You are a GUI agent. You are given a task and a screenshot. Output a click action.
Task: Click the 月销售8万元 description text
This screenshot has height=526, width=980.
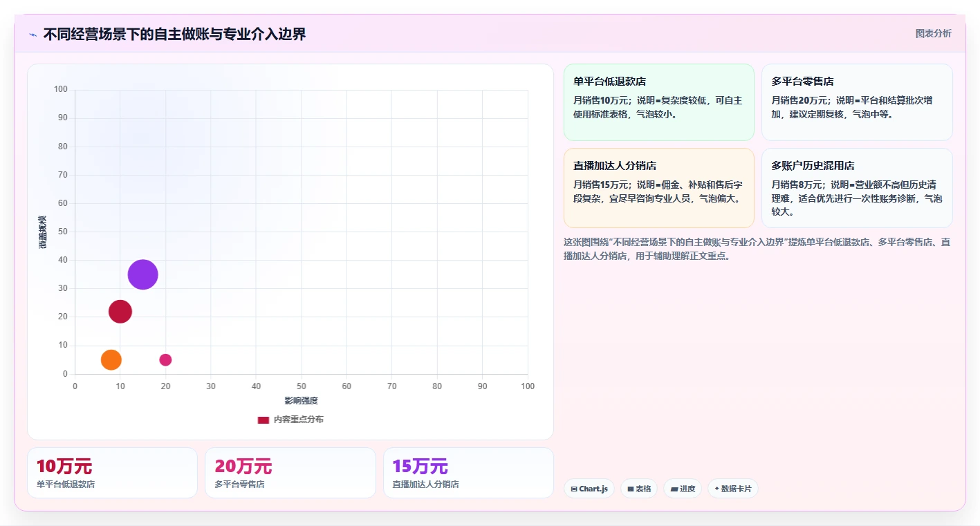pyautogui.click(x=856, y=198)
